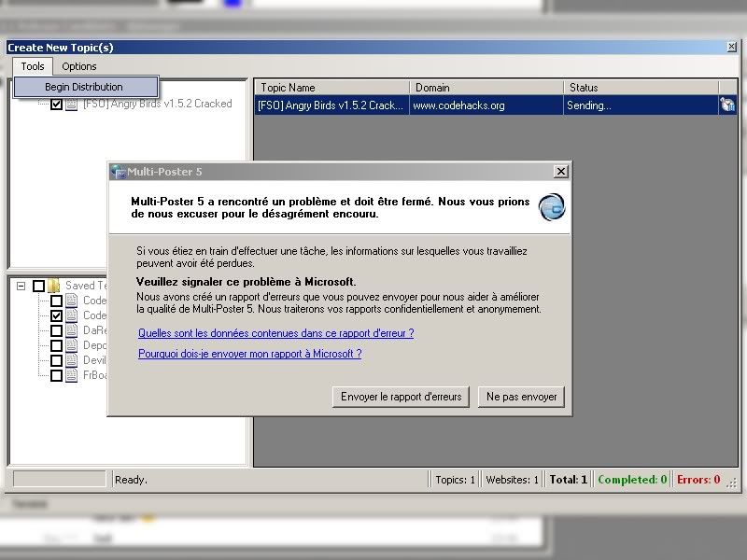This screenshot has height=560, width=747.
Task: Select the DaRe tree label
Action: coord(95,330)
